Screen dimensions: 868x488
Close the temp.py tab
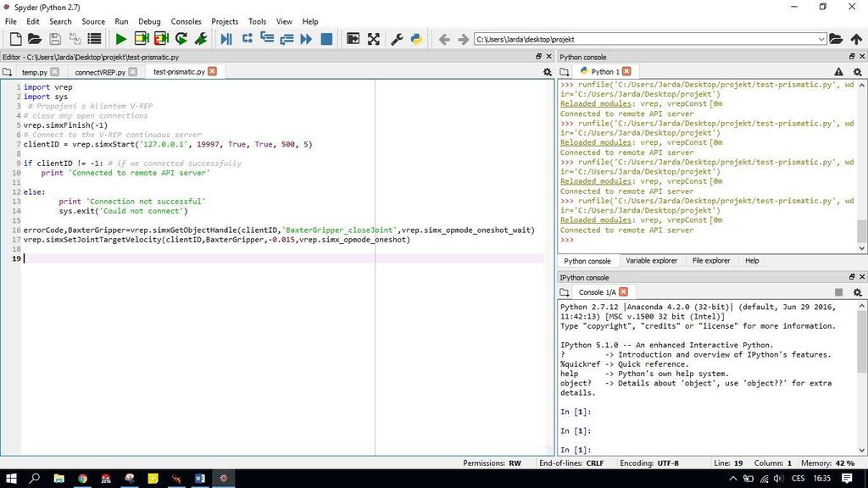54,72
